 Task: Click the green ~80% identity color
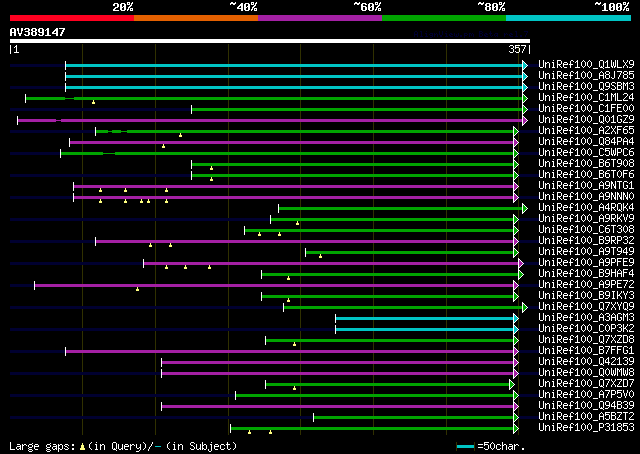[444, 18]
